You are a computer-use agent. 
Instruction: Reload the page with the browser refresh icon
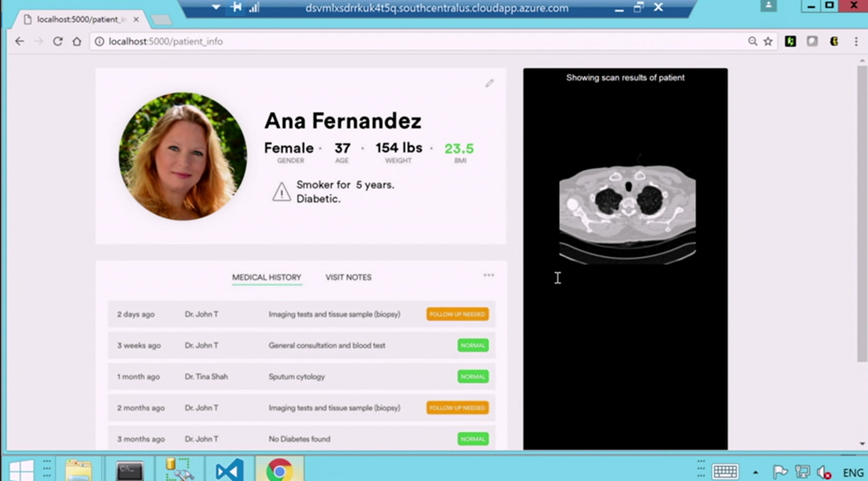pos(58,41)
